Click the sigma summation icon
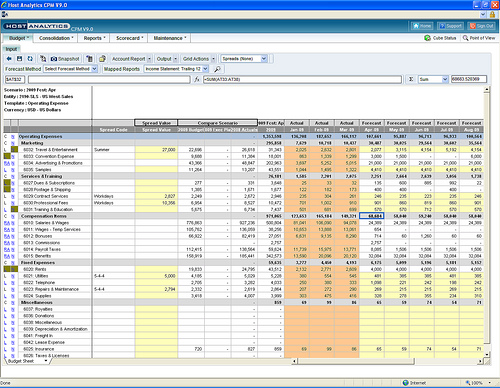 pos(411,79)
